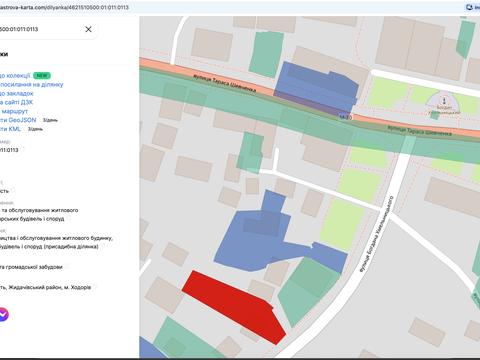
Task: Download the parcel as GeoJSON
Action: pos(18,120)
